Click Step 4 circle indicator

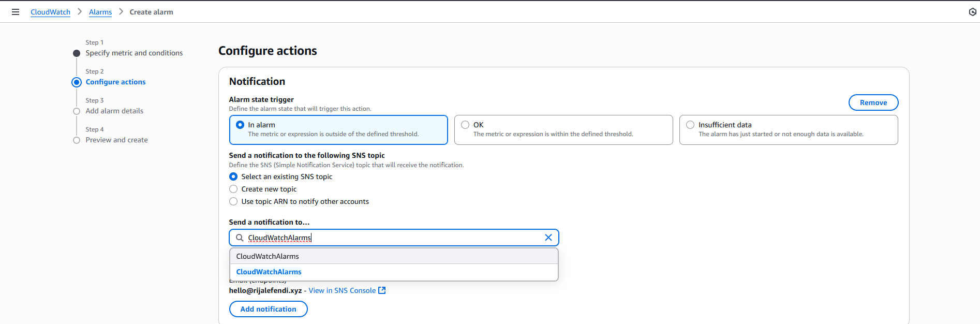pyautogui.click(x=77, y=140)
